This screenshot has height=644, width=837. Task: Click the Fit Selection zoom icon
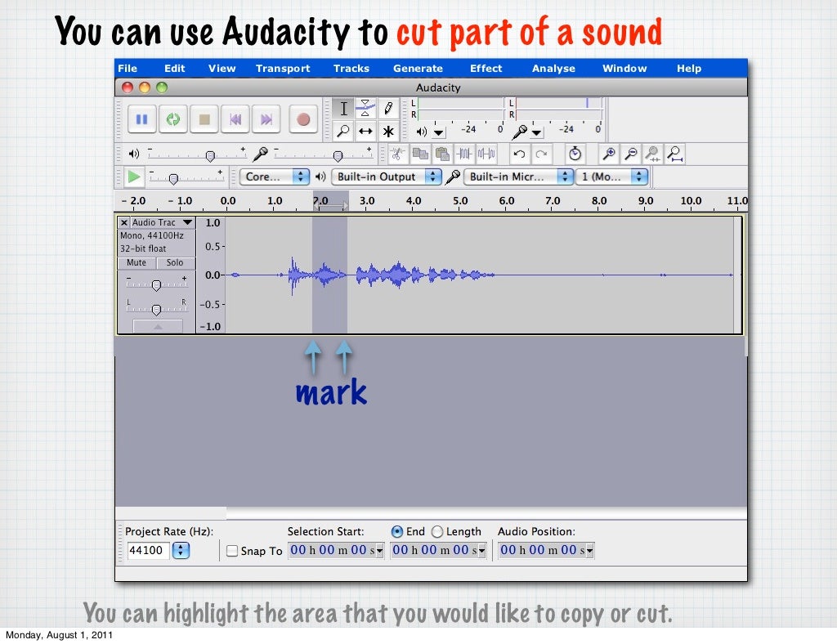[x=653, y=154]
